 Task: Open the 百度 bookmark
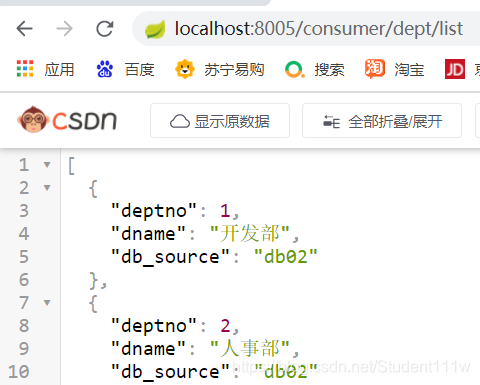140,70
